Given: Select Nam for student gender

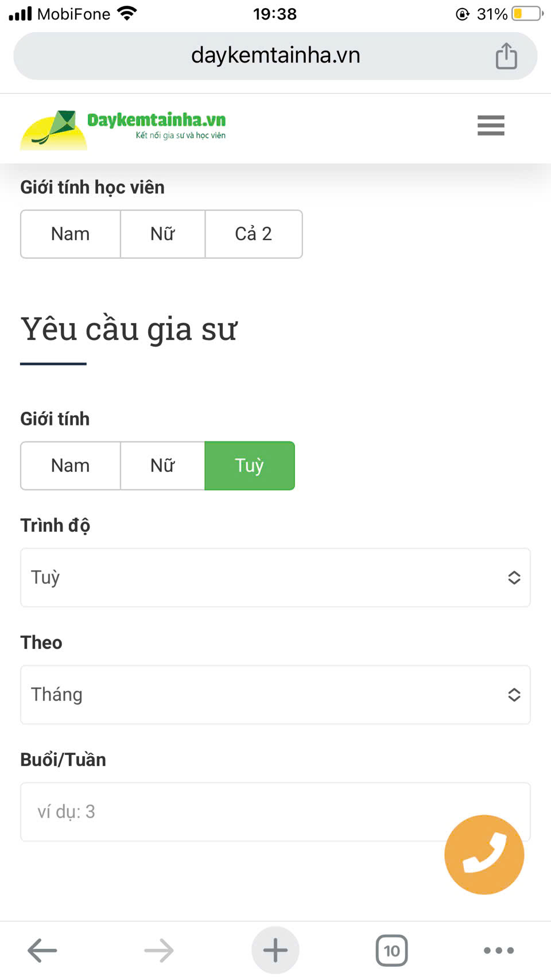Looking at the screenshot, I should 71,234.
